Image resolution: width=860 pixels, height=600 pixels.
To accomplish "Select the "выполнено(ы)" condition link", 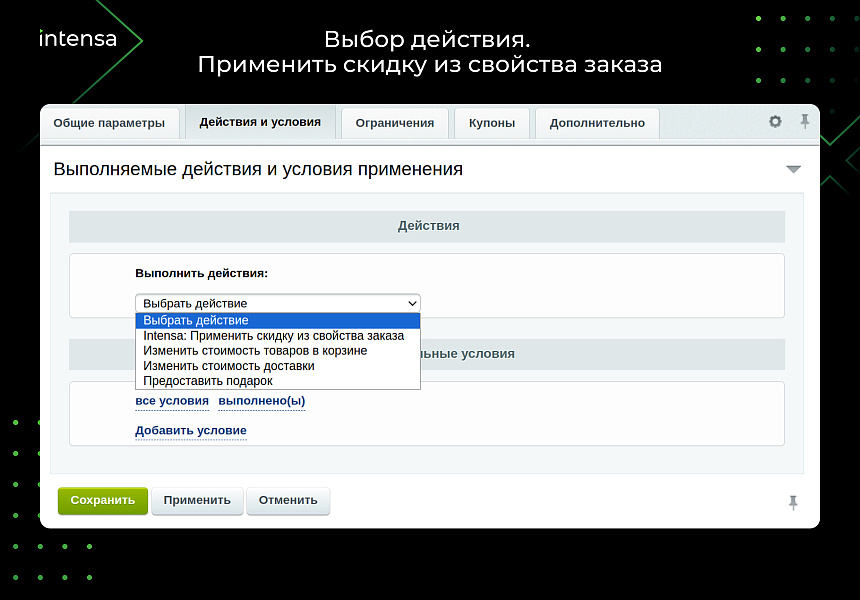I will click(261, 400).
